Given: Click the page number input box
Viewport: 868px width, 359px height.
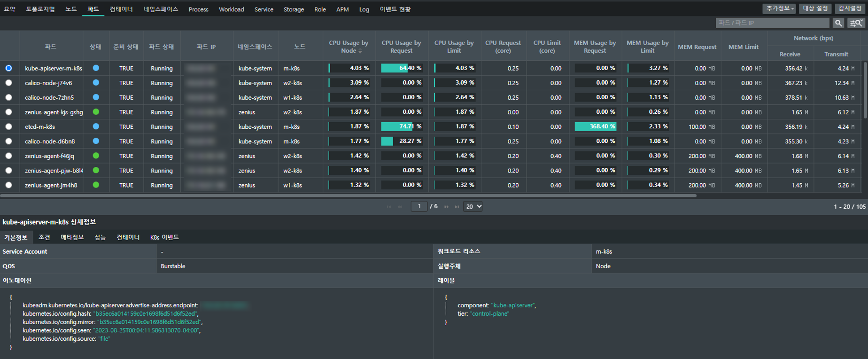Looking at the screenshot, I should (x=419, y=206).
